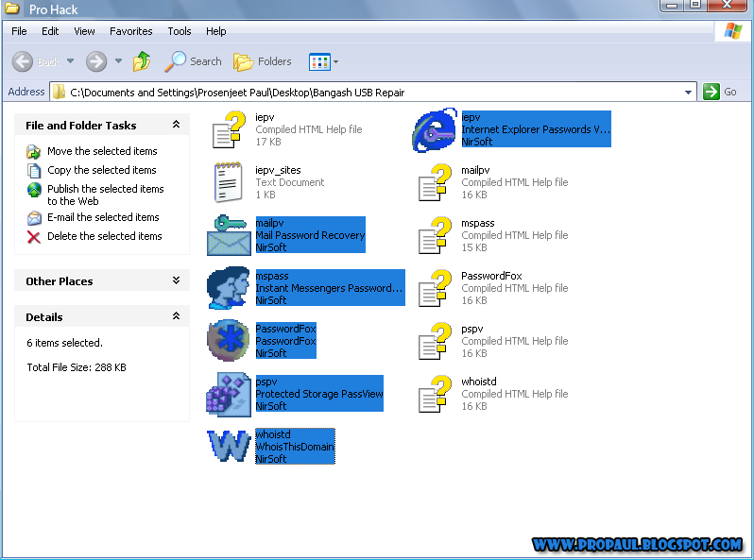Click Delete the selected items
Image resolution: width=754 pixels, height=560 pixels.
[x=104, y=236]
